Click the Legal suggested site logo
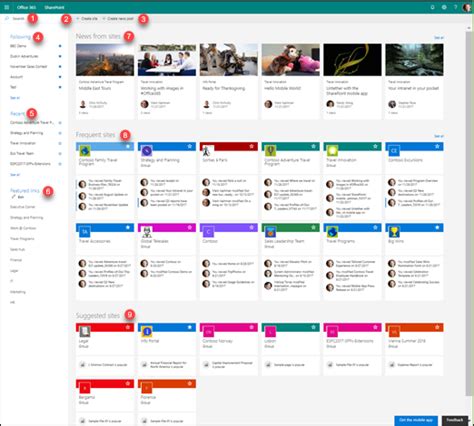This screenshot has height=426, width=474. pyautogui.click(x=85, y=332)
